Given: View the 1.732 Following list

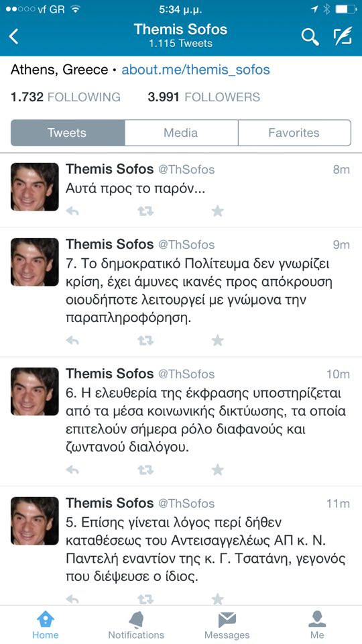Looking at the screenshot, I should click(66, 97).
